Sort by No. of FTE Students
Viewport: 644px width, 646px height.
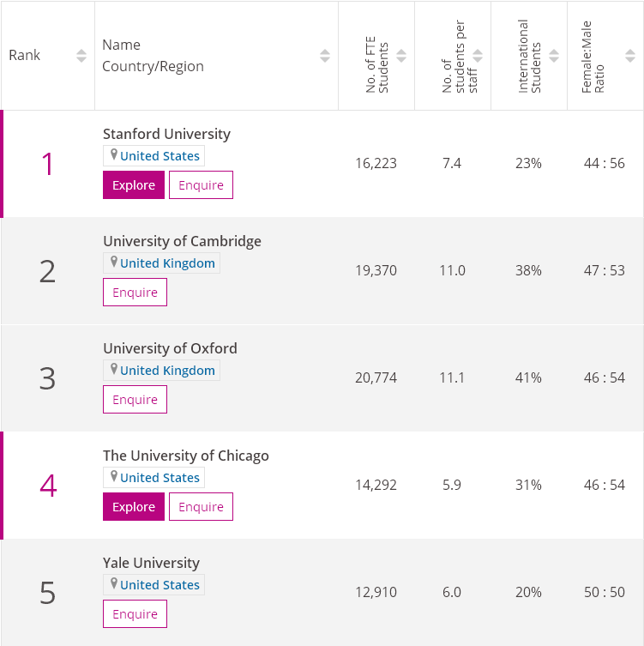tap(401, 56)
